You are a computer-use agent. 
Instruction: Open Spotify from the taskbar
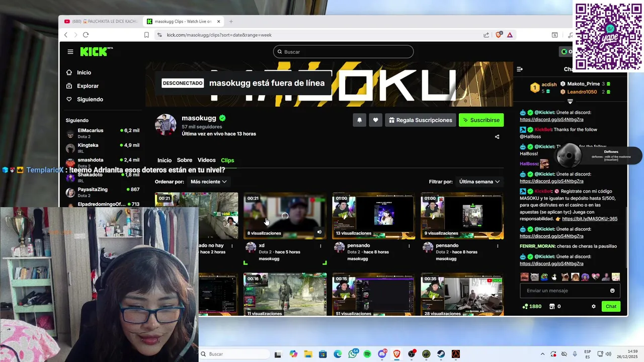coord(367,354)
